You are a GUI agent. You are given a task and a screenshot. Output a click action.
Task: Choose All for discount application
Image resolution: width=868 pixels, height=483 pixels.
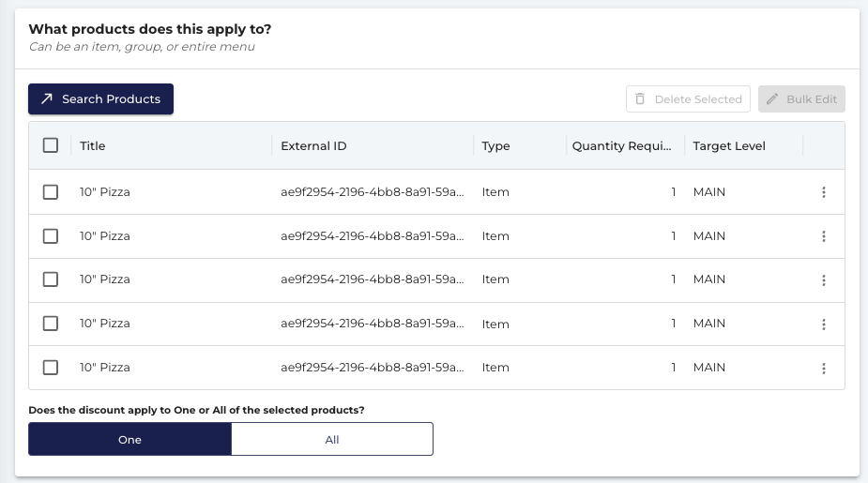pos(332,439)
